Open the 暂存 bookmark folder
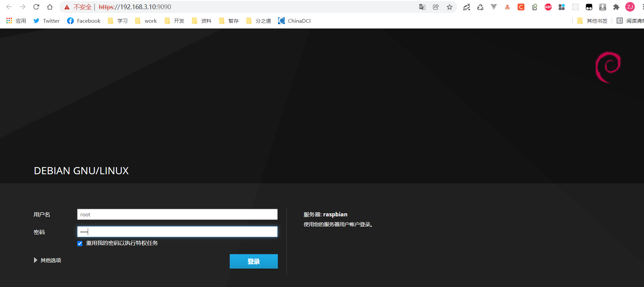644x287 pixels. (229, 21)
